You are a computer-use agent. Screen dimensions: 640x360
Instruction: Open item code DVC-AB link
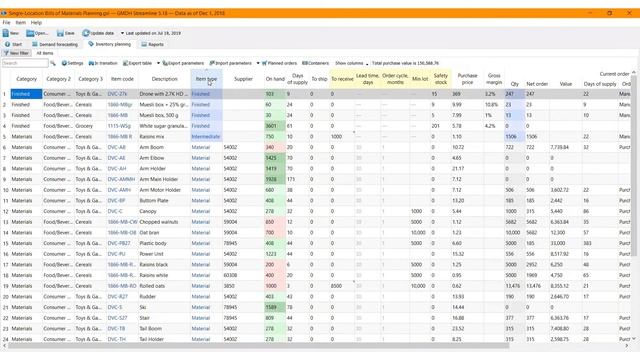(x=116, y=147)
